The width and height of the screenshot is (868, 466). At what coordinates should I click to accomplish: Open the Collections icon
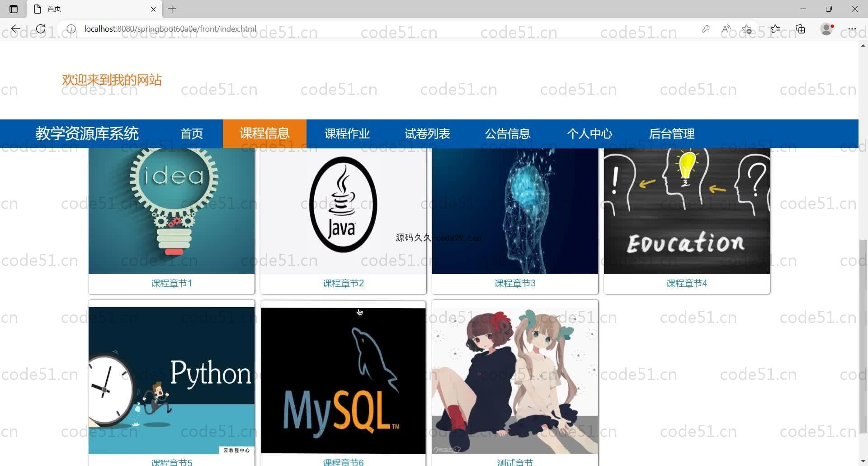(x=800, y=29)
